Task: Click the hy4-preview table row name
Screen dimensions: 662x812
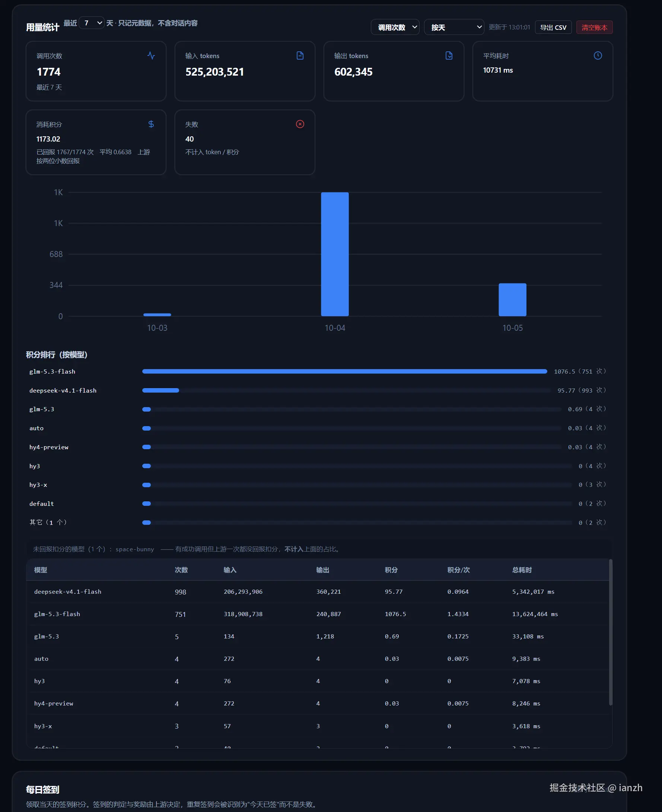Action: 54,703
